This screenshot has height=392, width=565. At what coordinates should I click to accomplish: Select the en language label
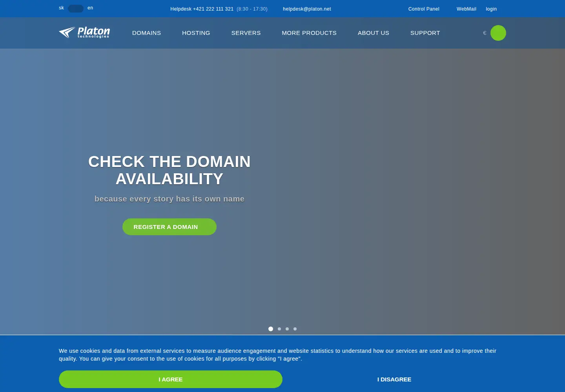90,8
